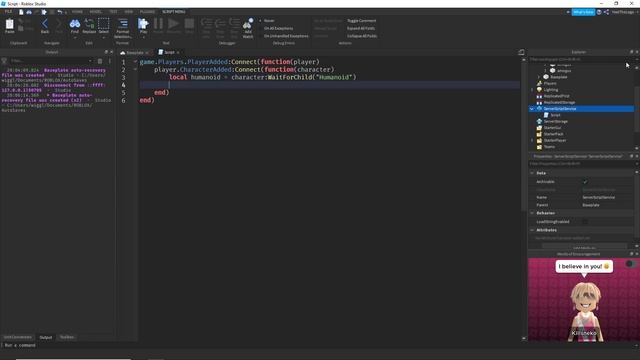Image resolution: width=640 pixels, height=360 pixels.
Task: Click the Back navigation arrow
Action: tap(45, 25)
